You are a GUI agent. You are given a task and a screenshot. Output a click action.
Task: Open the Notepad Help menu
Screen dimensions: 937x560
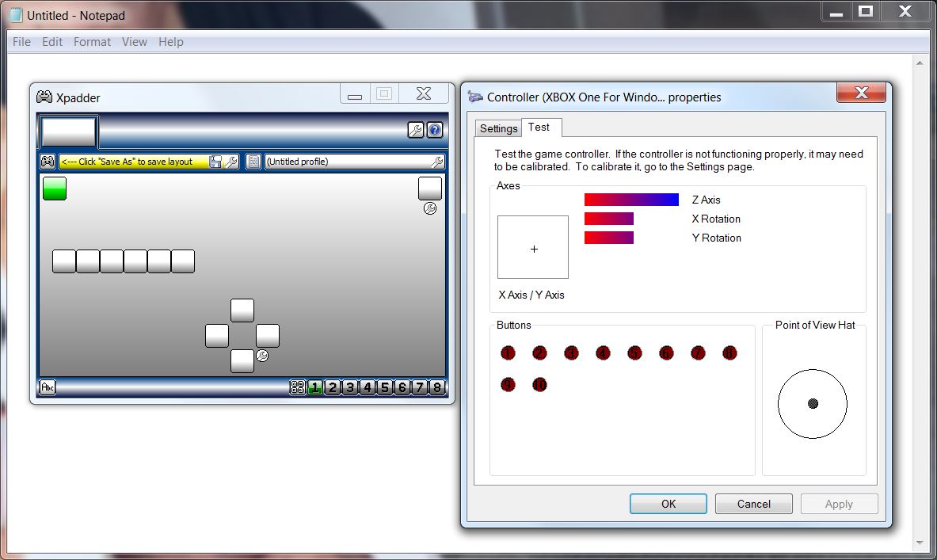(171, 42)
